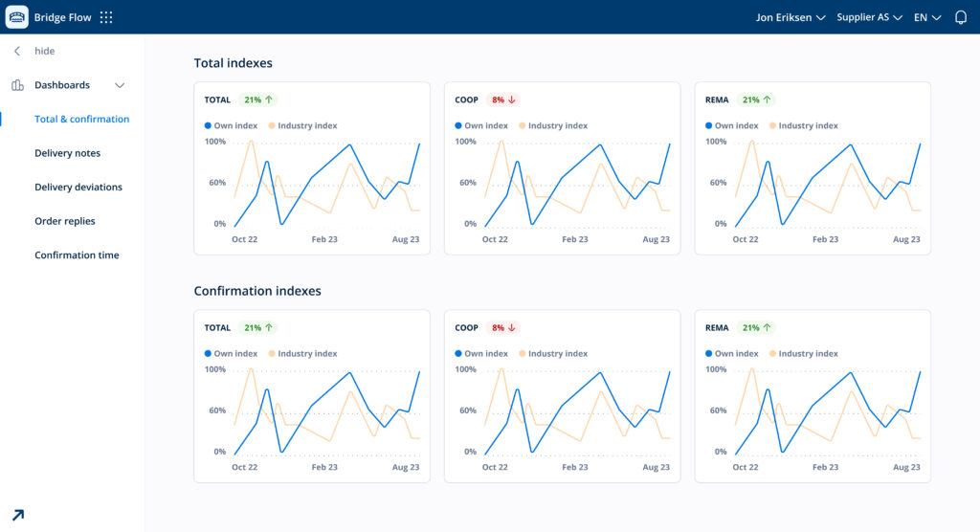Click the 21% up badge on Total indexes TOTAL card
The image size is (980, 532).
tap(258, 100)
